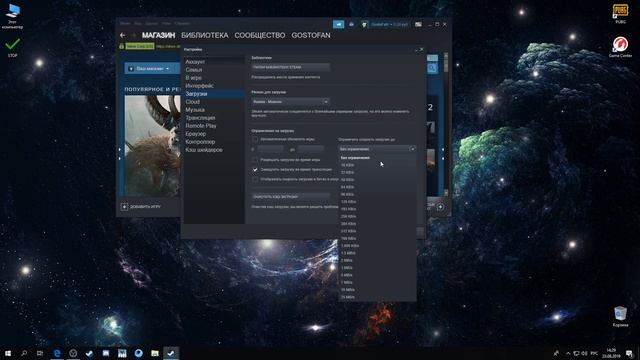
Task: Open the STOP checkmark desktop shortcut
Action: coord(13,47)
